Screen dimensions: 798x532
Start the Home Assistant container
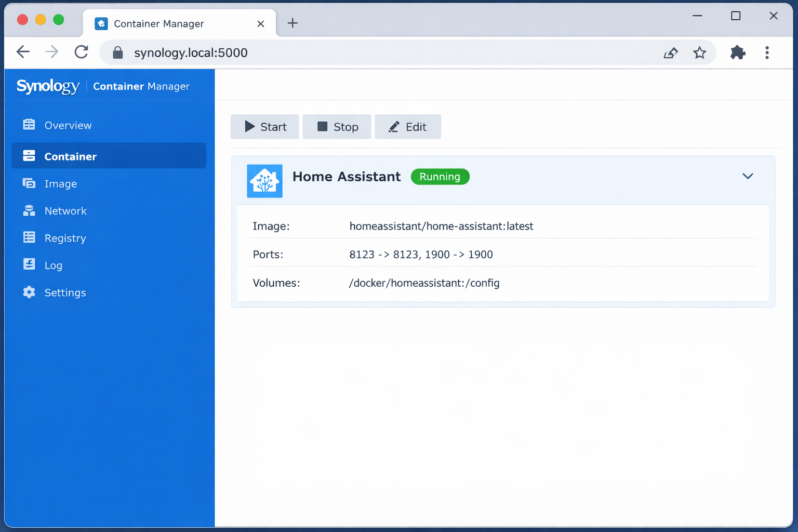pos(264,126)
